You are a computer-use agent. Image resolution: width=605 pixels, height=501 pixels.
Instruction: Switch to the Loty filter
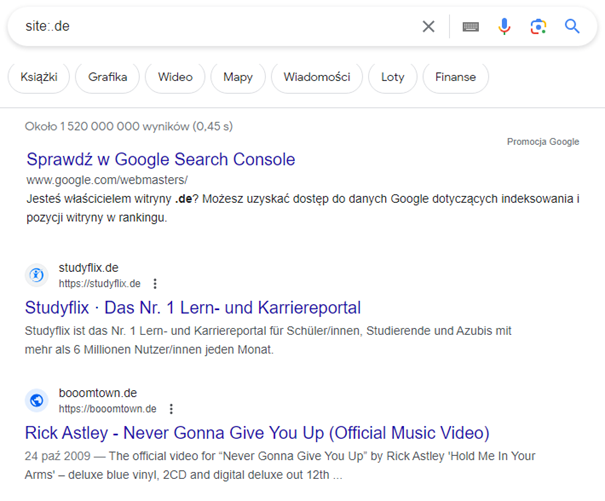click(392, 77)
